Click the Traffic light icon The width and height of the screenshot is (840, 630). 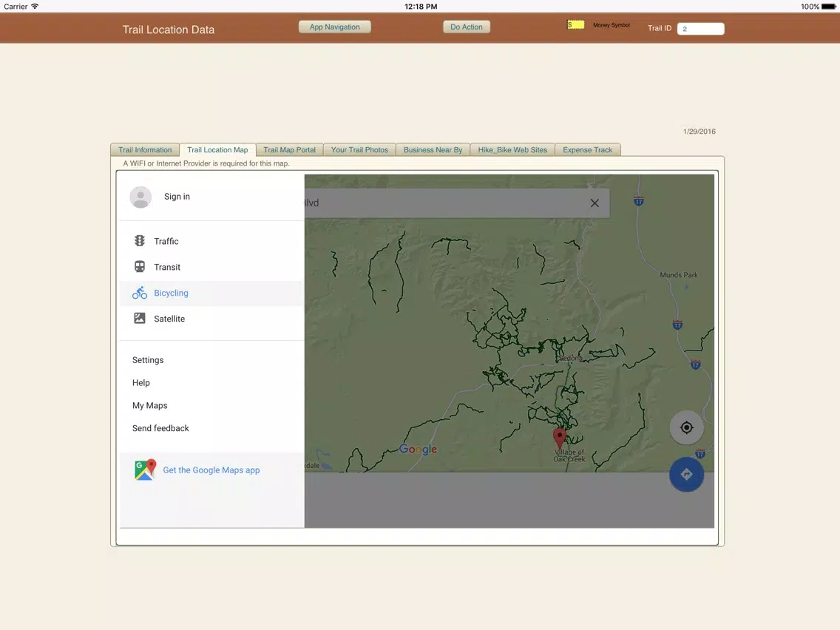[139, 241]
